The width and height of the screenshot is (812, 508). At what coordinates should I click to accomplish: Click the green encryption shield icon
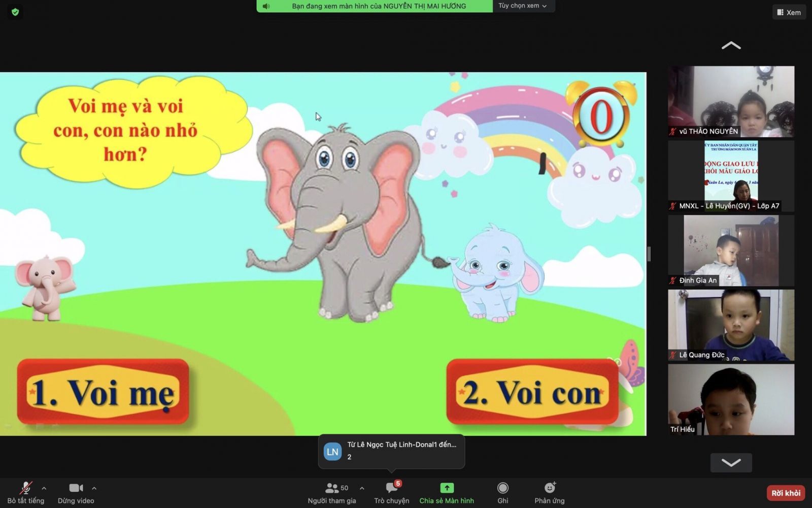point(15,12)
